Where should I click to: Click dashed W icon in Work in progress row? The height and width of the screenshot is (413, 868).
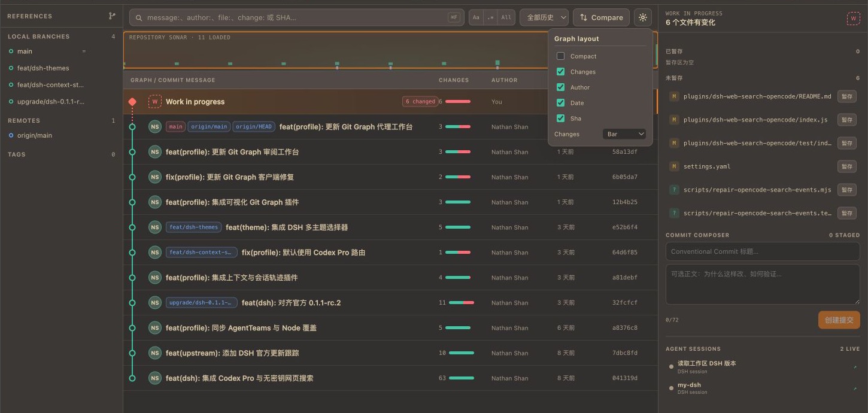pos(155,102)
